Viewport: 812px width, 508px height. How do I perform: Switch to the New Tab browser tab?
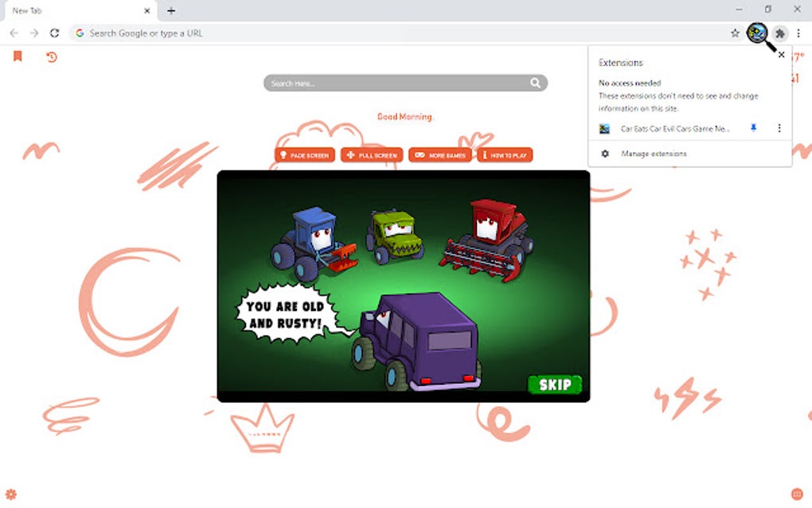72,10
